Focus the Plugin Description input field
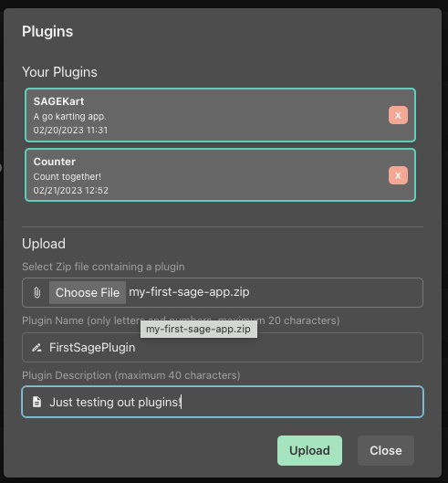 pos(223,402)
